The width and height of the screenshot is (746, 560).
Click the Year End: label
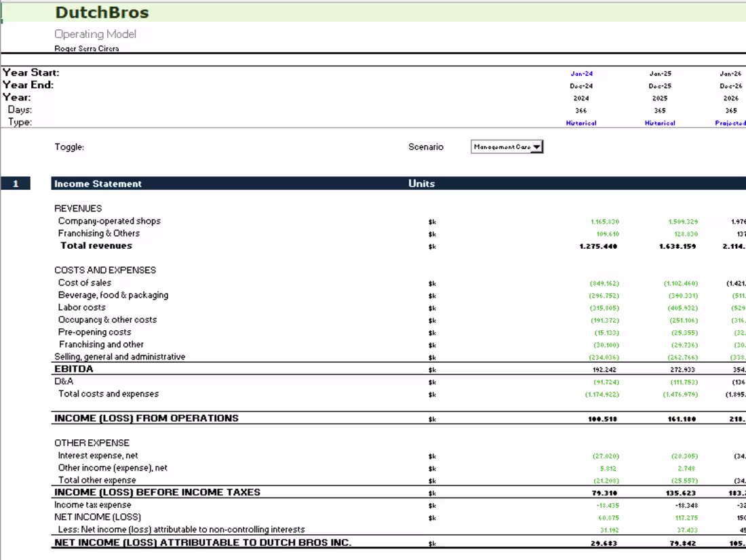28,85
